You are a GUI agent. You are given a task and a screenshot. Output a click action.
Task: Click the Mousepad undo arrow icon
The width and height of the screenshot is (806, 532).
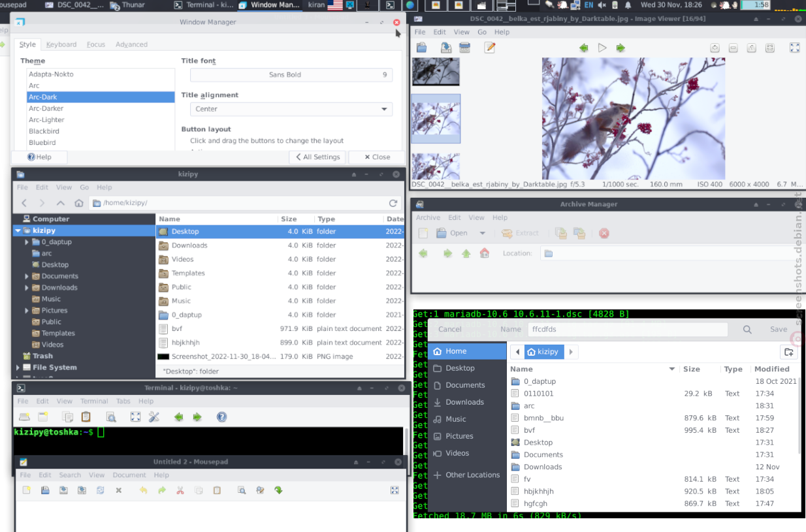(x=143, y=490)
